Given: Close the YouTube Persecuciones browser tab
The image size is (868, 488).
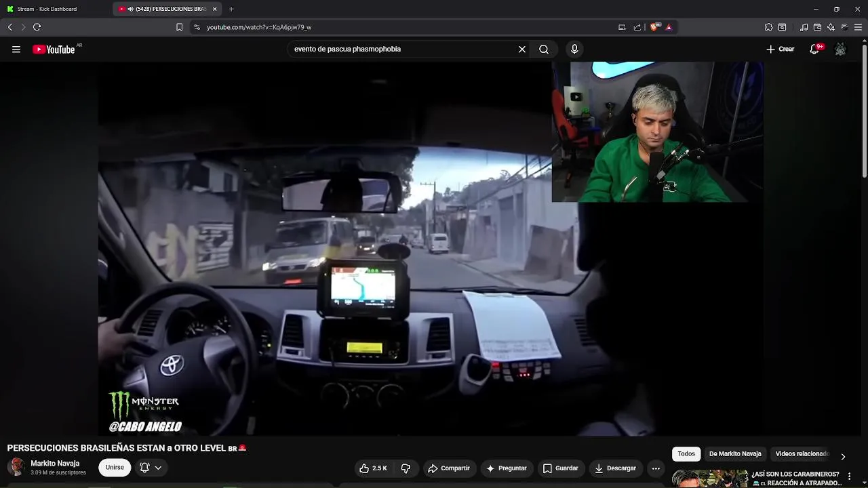Looking at the screenshot, I should [215, 9].
